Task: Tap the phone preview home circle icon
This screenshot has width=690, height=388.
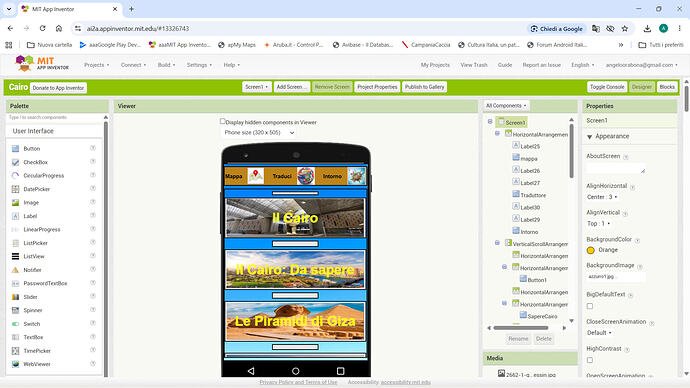Action: (x=296, y=371)
